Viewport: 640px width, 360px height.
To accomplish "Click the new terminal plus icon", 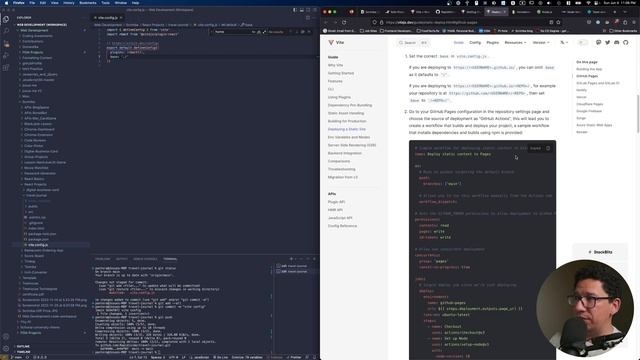I will (291, 259).
